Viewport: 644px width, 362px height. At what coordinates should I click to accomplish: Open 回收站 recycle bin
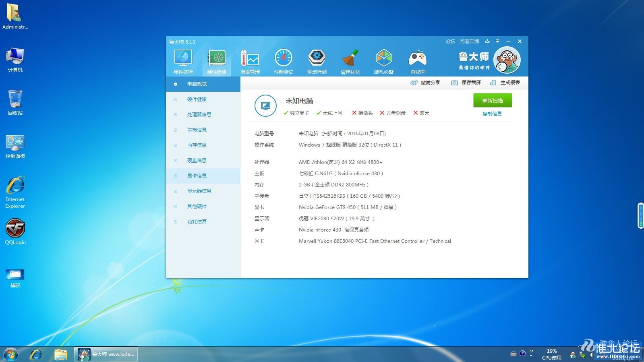pyautogui.click(x=15, y=102)
